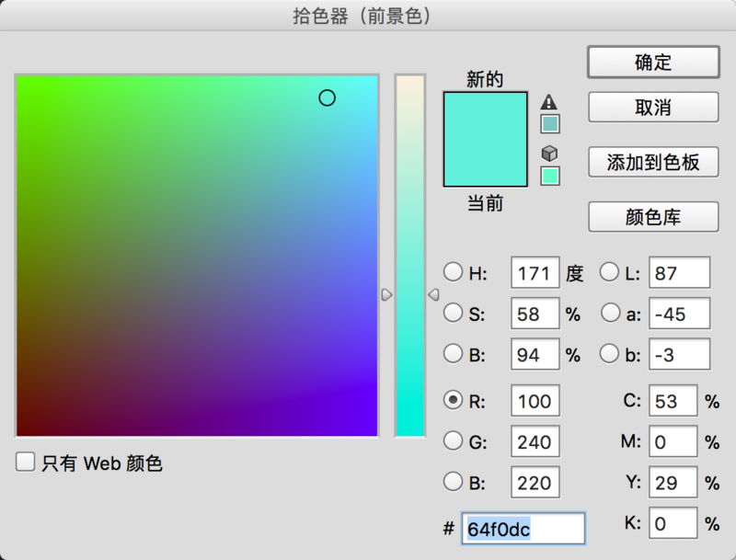736x560 pixels.
Task: Select the B blue radio button
Action: click(453, 482)
